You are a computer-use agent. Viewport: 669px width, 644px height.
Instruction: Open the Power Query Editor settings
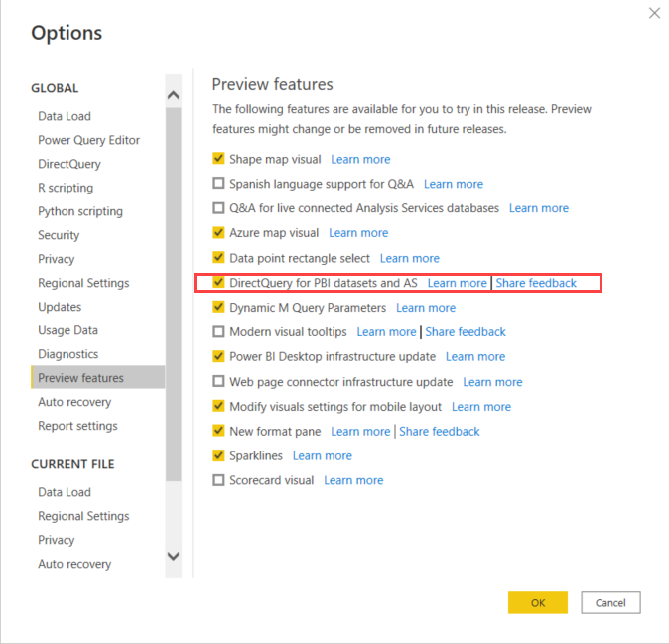[88, 140]
